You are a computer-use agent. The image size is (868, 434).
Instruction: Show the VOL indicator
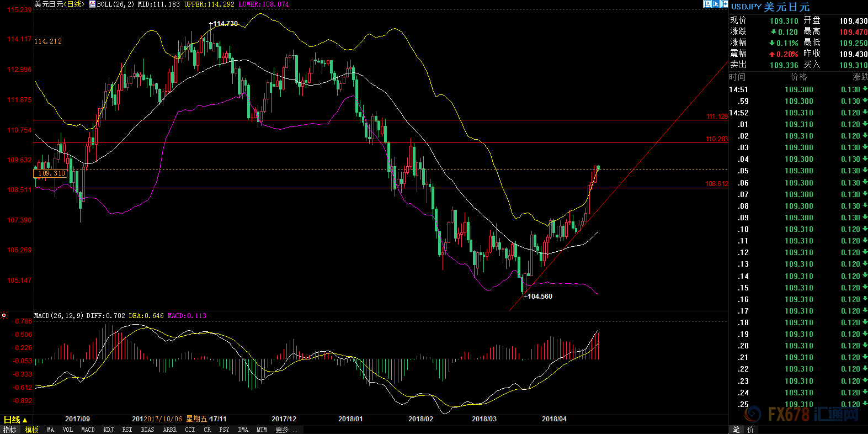pyautogui.click(x=67, y=430)
